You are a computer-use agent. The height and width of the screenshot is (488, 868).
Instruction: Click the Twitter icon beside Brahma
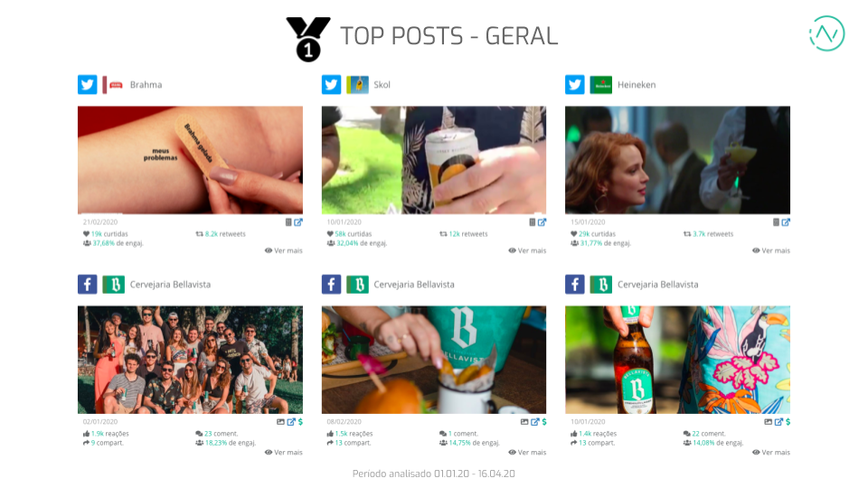point(88,85)
